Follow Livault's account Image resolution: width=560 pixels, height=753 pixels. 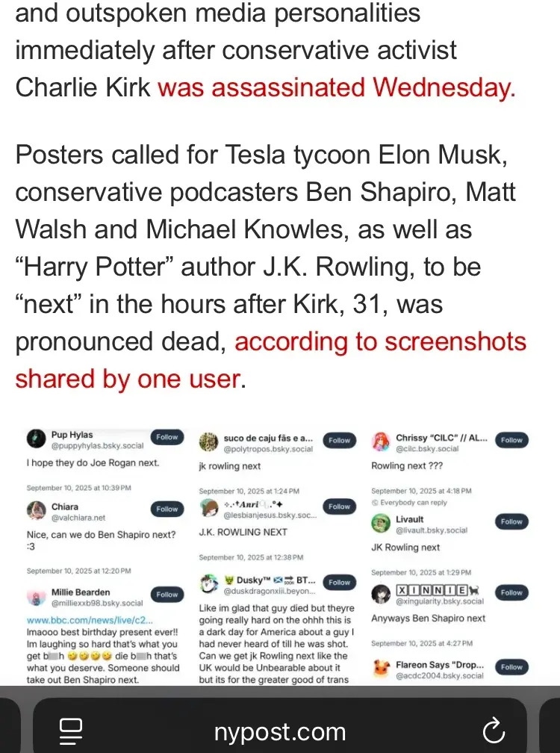511,521
